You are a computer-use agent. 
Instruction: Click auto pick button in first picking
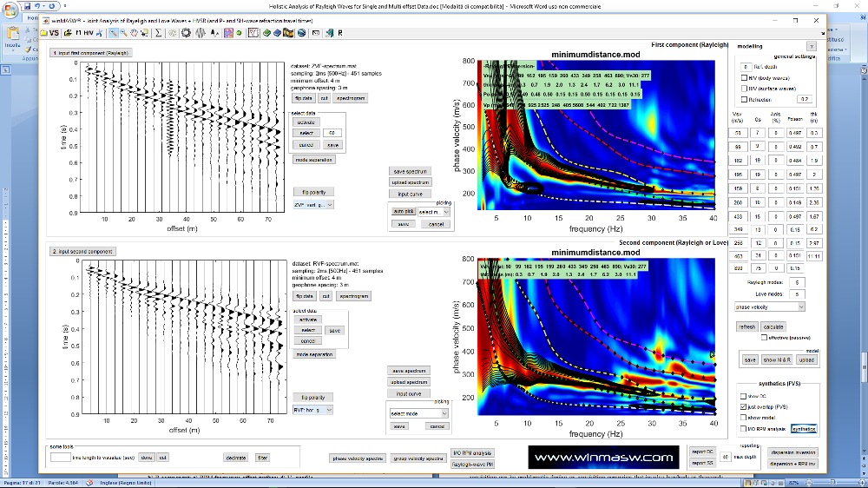[x=404, y=212]
